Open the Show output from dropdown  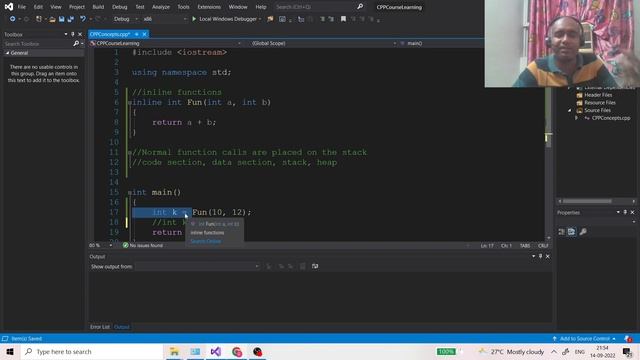tap(197, 267)
